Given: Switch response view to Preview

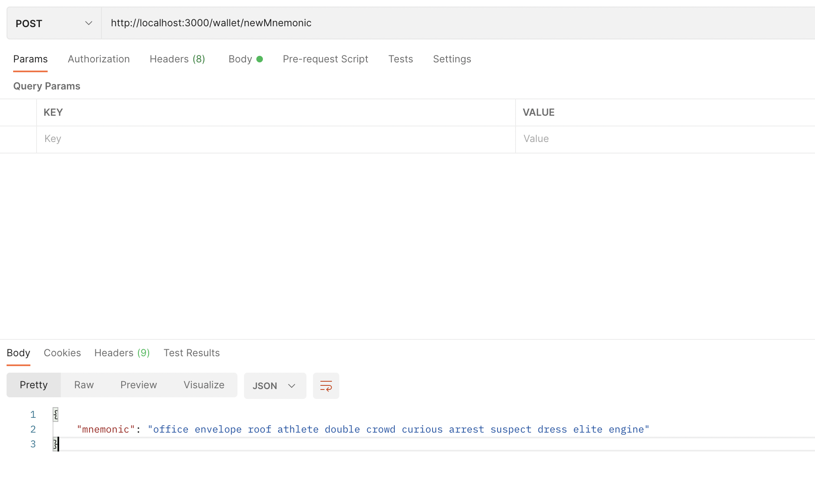Looking at the screenshot, I should tap(138, 385).
